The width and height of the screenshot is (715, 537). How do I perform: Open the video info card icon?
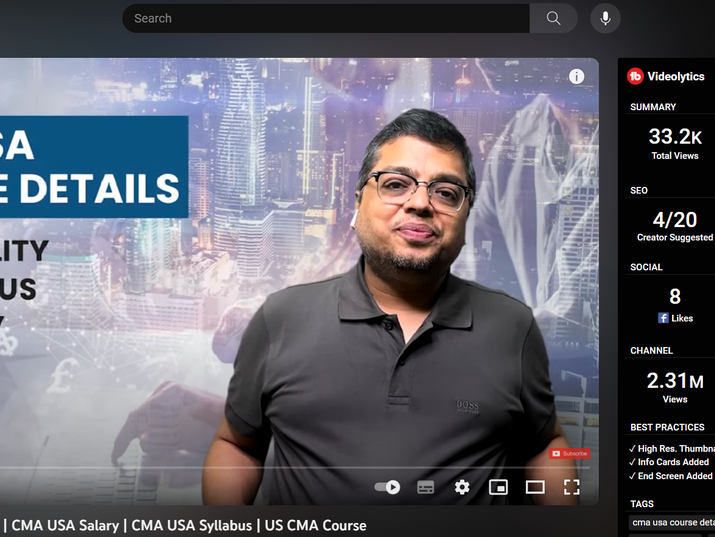[576, 76]
